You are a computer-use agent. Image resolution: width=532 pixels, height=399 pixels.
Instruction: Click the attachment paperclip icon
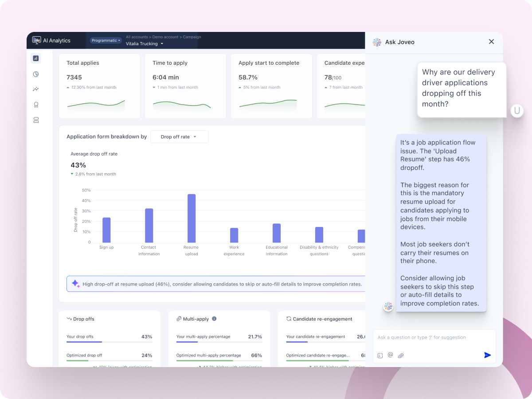click(x=401, y=355)
